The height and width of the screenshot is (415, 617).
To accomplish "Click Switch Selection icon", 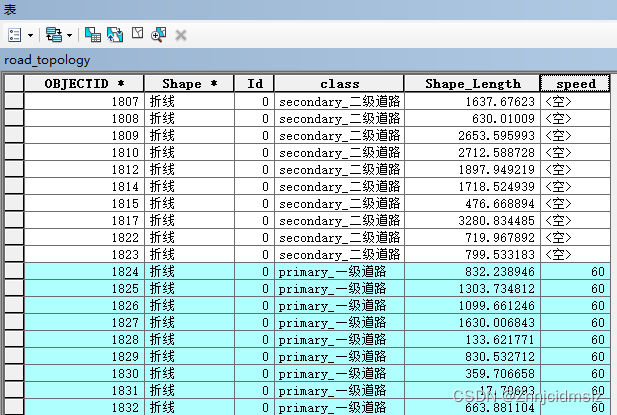I will tap(115, 35).
